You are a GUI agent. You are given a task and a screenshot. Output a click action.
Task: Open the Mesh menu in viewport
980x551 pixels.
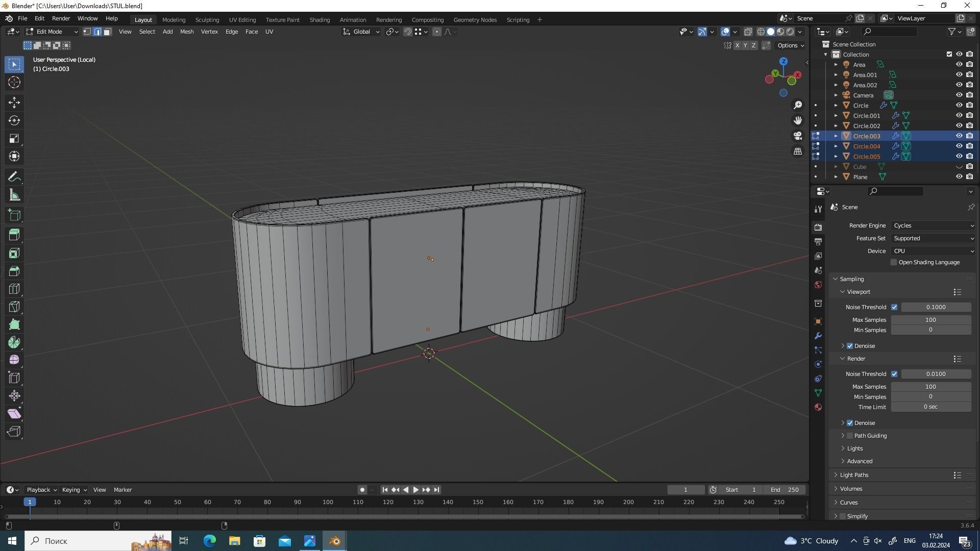pos(186,32)
